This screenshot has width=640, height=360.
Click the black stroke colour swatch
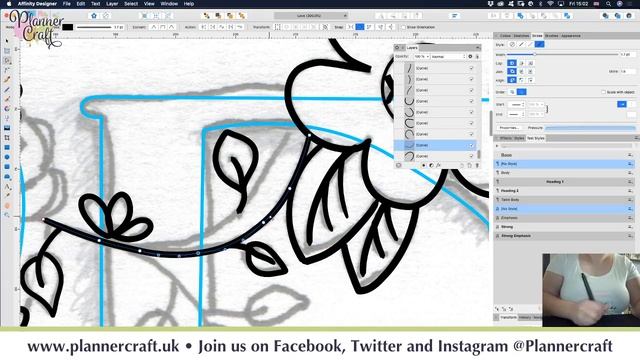pyautogui.click(x=68, y=27)
